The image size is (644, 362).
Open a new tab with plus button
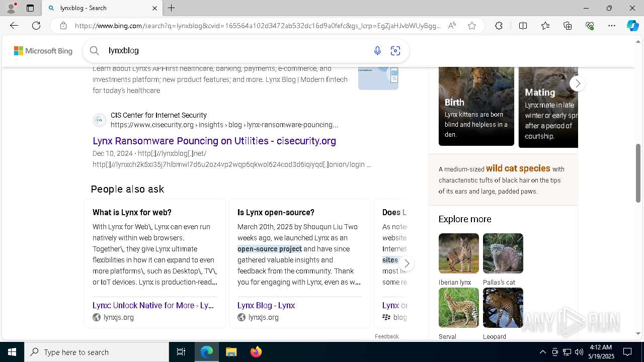point(171,8)
